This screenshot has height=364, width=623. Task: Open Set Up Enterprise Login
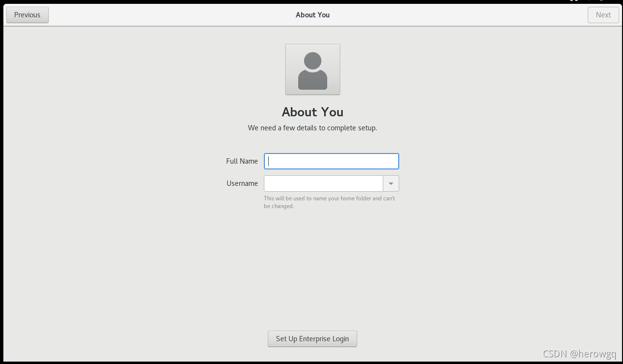(312, 339)
